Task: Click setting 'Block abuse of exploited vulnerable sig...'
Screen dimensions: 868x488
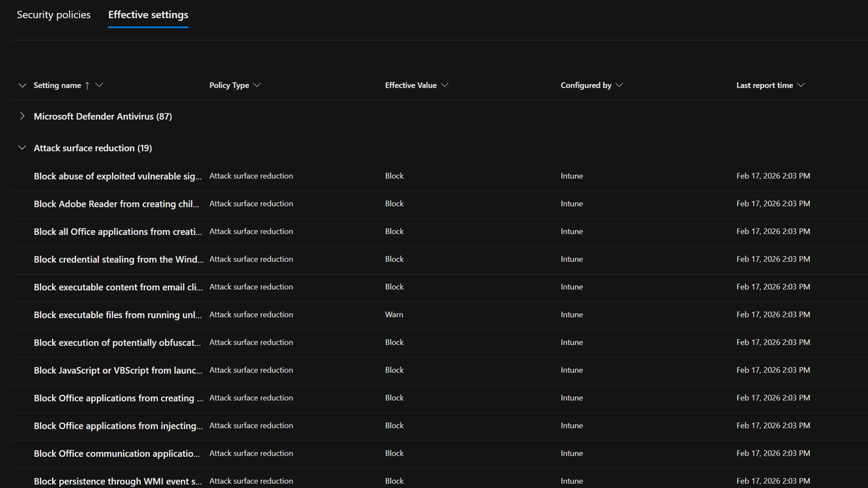Action: pos(118,176)
